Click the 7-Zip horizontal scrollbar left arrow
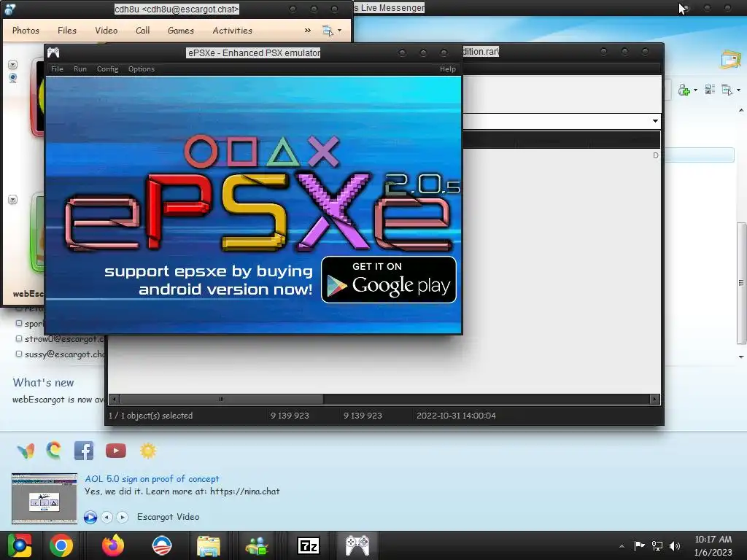The image size is (747, 560). [x=115, y=399]
